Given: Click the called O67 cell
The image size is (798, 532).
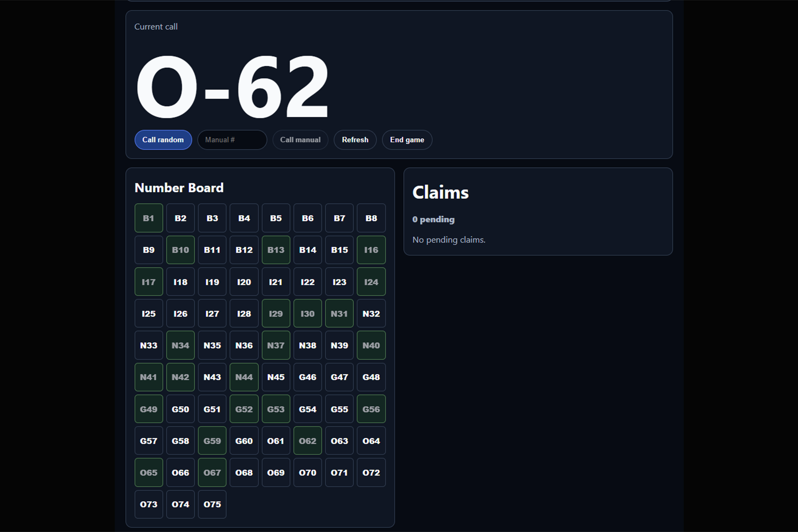Looking at the screenshot, I should pos(212,472).
